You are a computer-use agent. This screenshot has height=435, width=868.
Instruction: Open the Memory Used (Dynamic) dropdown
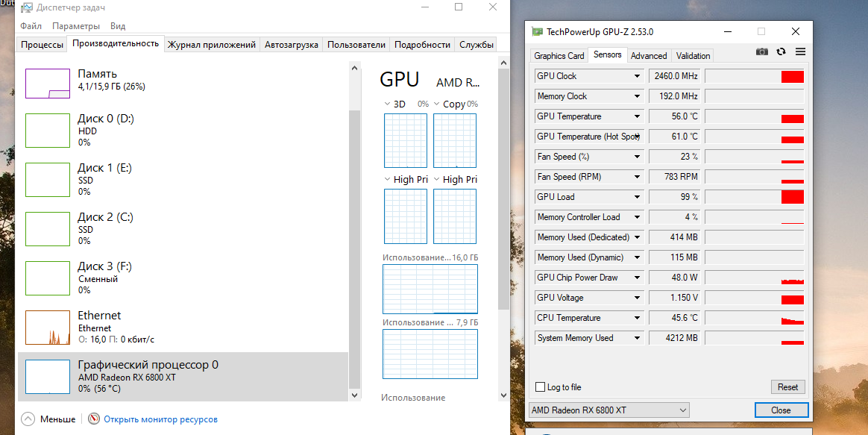pos(637,257)
